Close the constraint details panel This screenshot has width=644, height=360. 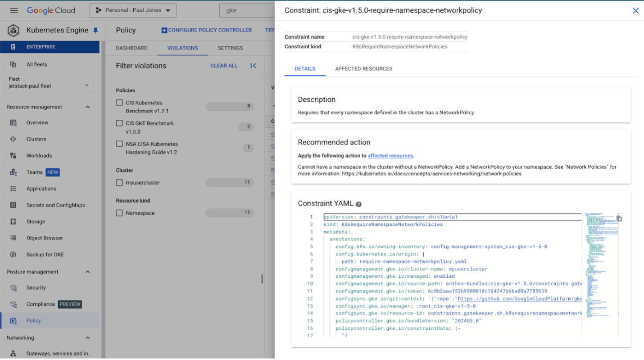point(635,10)
